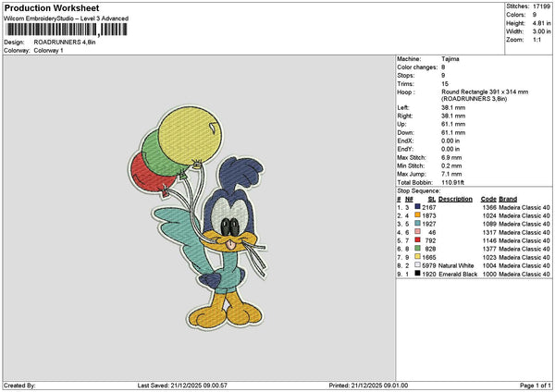Screen dimensions: 555x392
Task: Click the 'Colorway 1' value
Action: click(48, 51)
